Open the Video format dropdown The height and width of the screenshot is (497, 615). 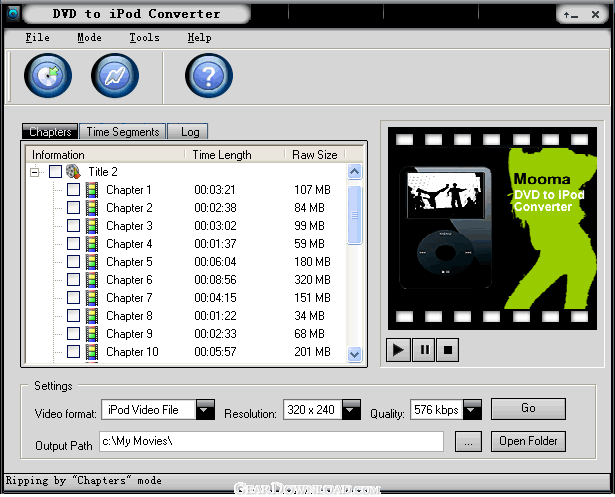[x=205, y=410]
